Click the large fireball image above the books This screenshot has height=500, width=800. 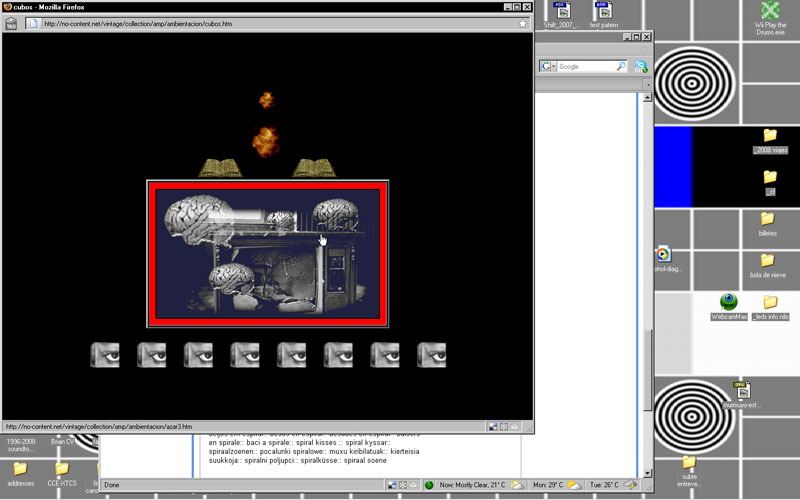(x=266, y=139)
